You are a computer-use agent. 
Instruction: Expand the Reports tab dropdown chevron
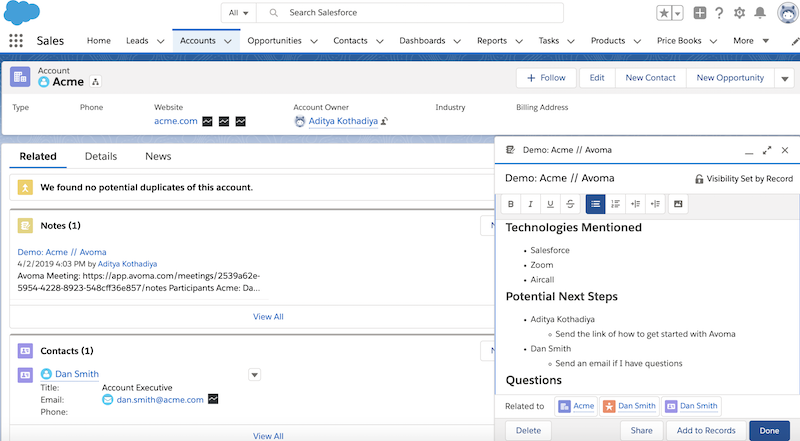point(519,41)
